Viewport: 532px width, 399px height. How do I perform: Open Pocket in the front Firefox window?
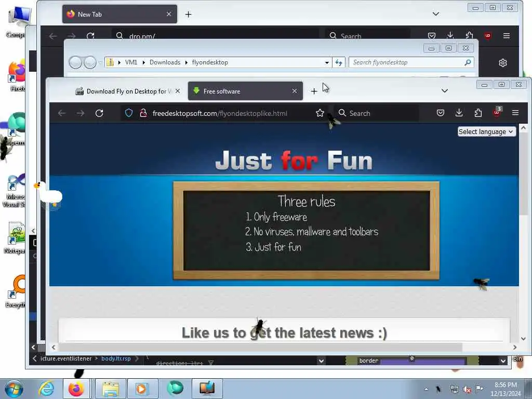tap(440, 113)
